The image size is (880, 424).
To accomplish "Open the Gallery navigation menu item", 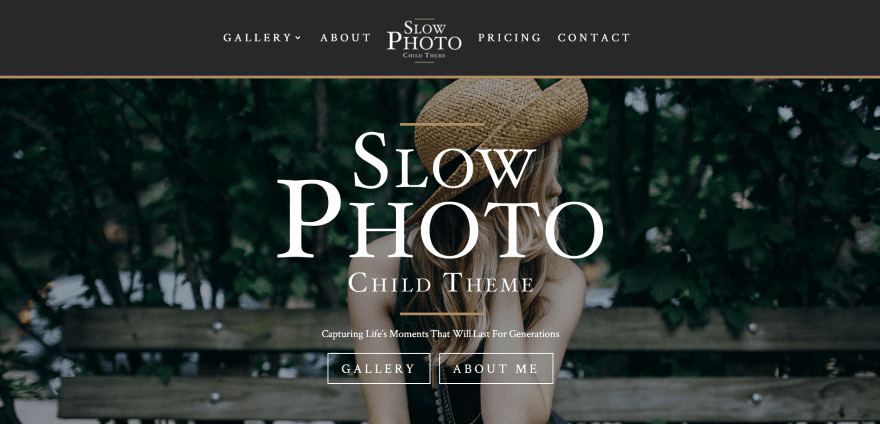I will pyautogui.click(x=258, y=38).
